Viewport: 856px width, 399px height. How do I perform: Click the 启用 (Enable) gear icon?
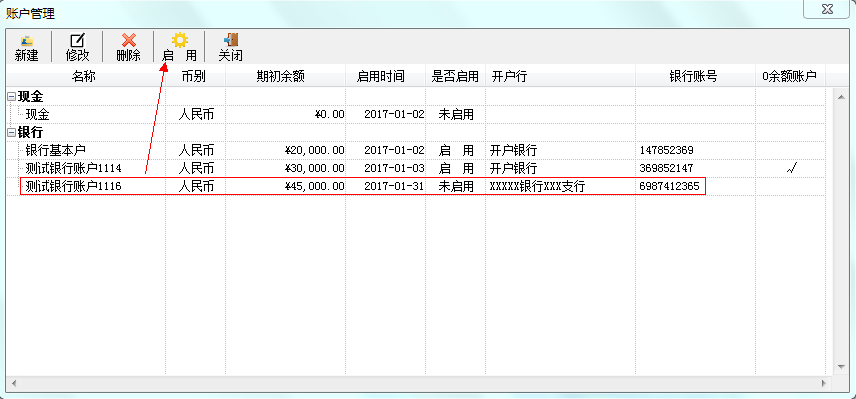pyautogui.click(x=180, y=40)
